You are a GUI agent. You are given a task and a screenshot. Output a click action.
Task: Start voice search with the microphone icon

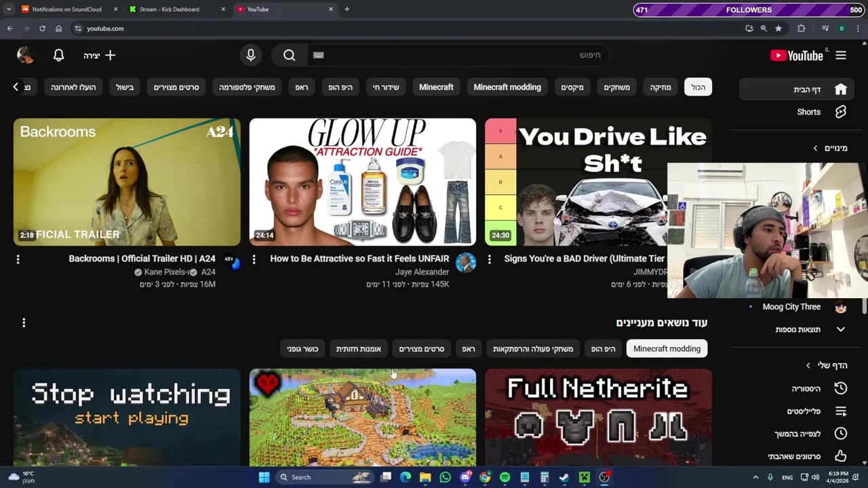(x=251, y=56)
